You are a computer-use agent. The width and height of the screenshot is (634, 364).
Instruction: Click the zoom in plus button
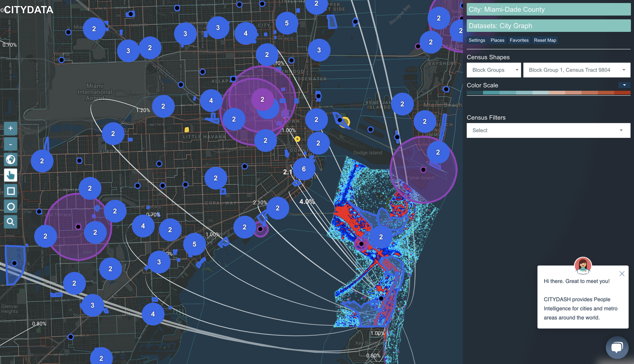tap(10, 128)
